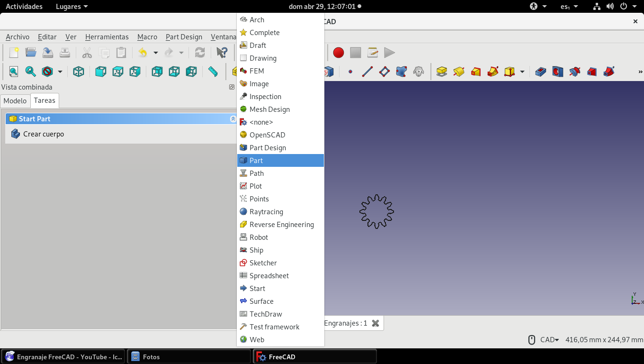Click the gear sketch in the 3D view
Image resolution: width=644 pixels, height=364 pixels.
tap(376, 211)
